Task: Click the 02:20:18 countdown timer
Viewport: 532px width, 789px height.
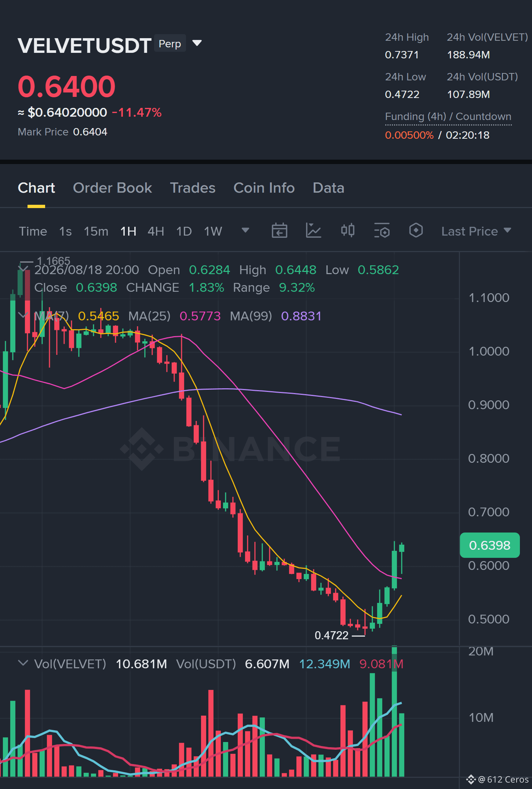Action: click(x=468, y=135)
